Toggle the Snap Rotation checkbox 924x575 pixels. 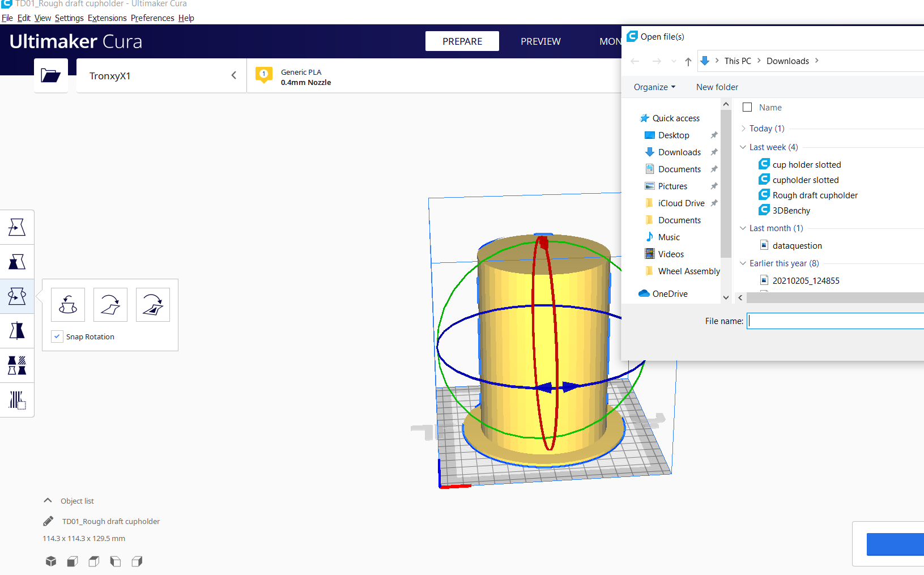tap(57, 337)
